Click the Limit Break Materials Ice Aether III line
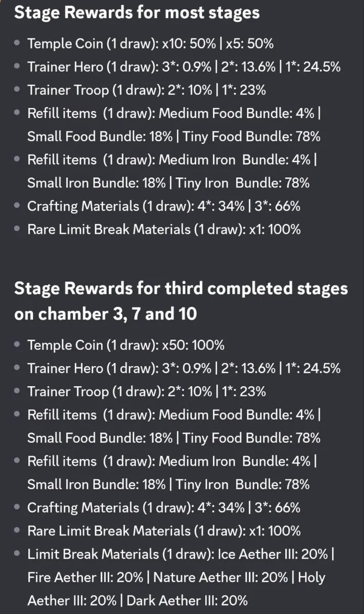Viewport: 364px width, 614px height. click(181, 554)
